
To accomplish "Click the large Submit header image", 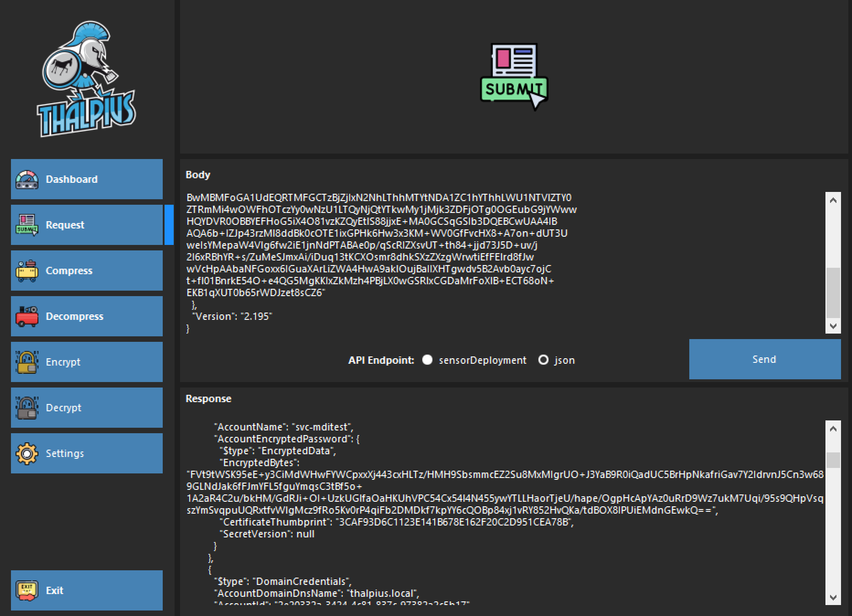I will [x=514, y=77].
